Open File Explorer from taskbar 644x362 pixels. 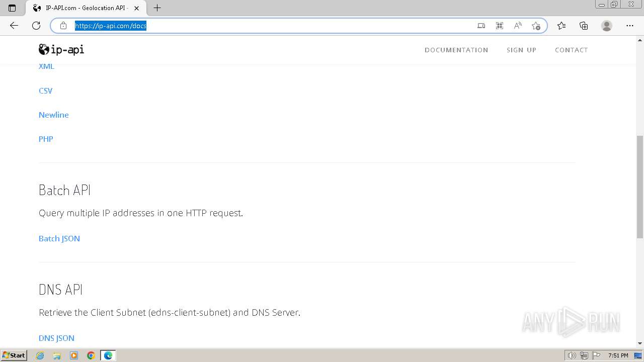pos(57,355)
